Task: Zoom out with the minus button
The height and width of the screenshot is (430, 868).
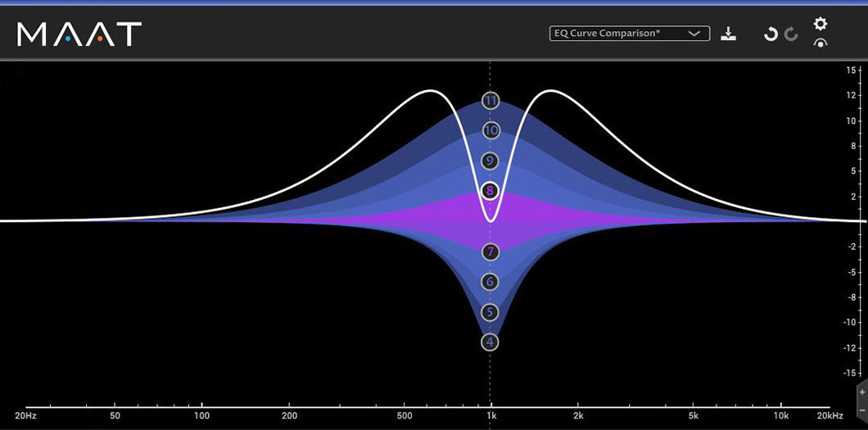Action: tap(862, 409)
